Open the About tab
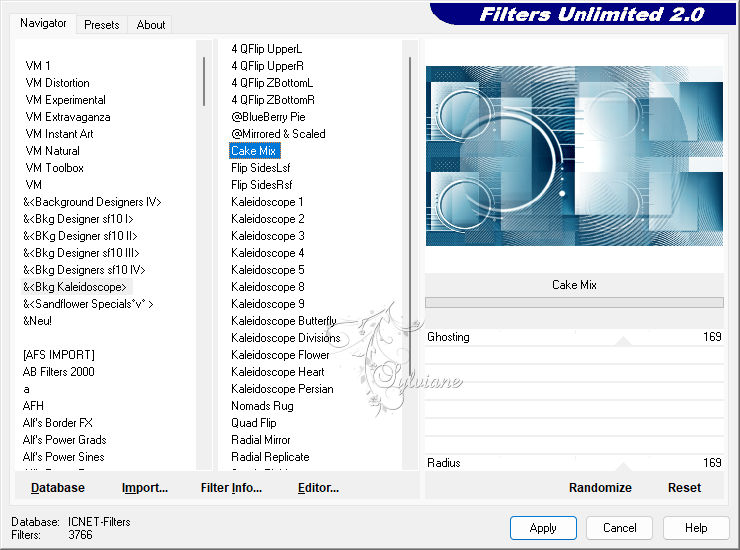The width and height of the screenshot is (740, 550). pos(151,25)
